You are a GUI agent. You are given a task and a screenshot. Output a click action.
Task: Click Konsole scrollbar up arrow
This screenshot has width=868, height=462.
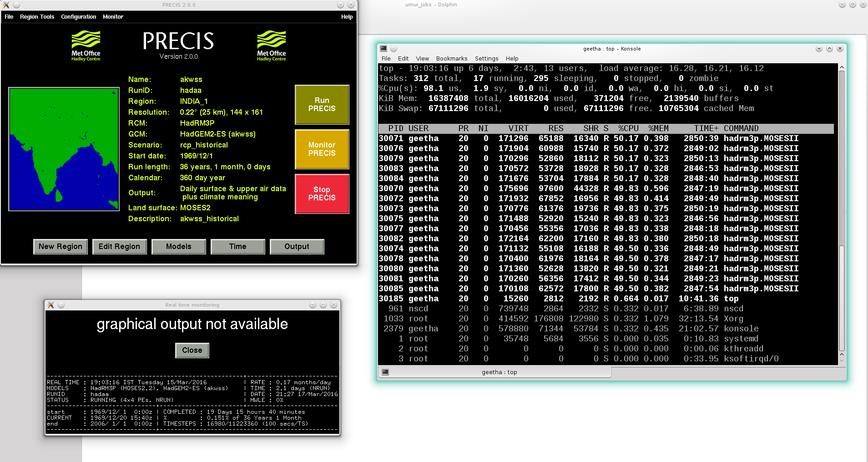842,67
